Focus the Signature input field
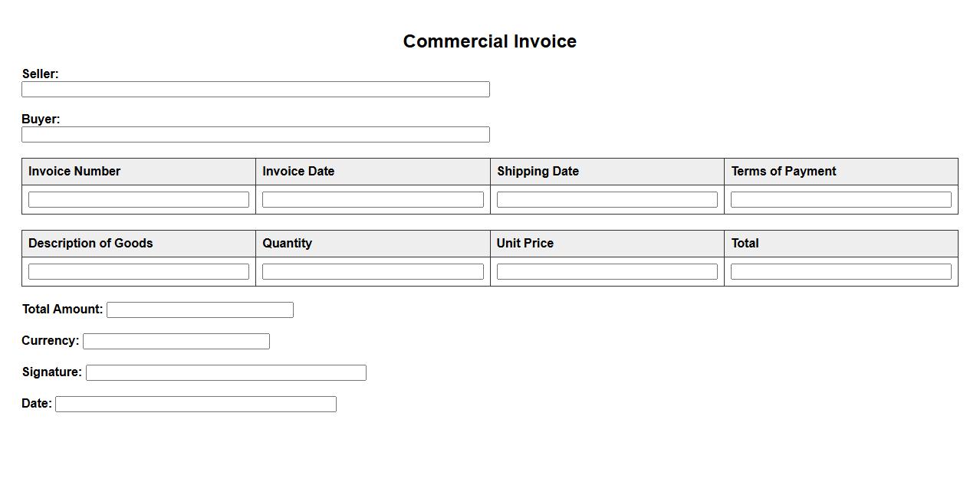This screenshot has width=980, height=498. [226, 373]
